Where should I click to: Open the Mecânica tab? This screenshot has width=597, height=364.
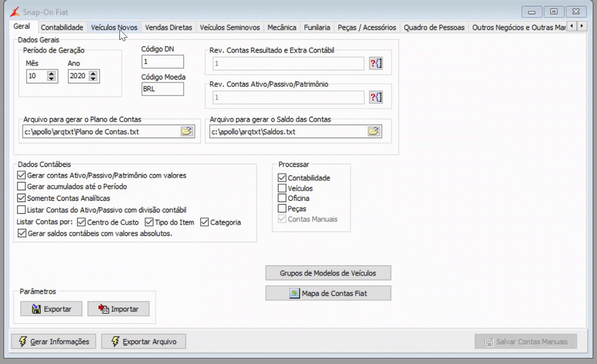click(x=282, y=27)
